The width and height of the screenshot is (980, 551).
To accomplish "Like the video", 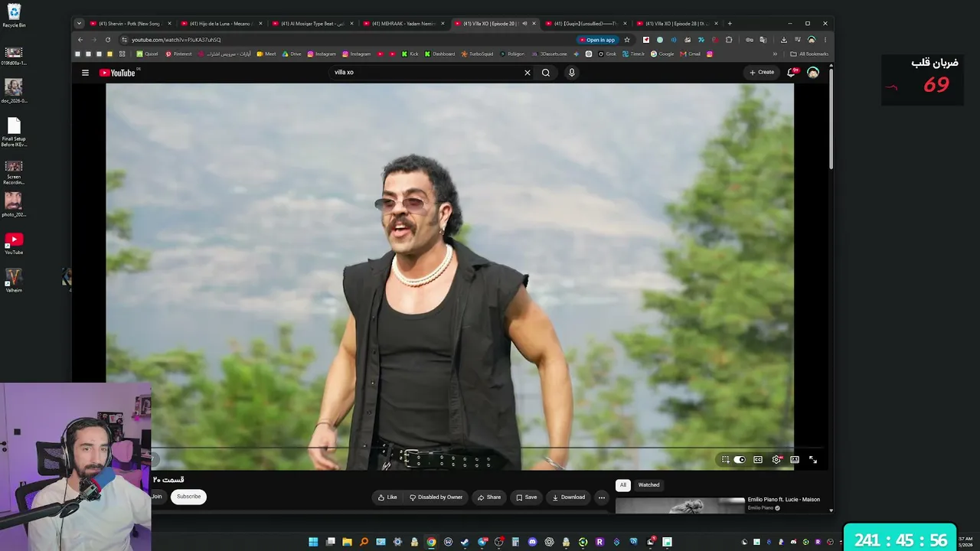I will click(387, 497).
